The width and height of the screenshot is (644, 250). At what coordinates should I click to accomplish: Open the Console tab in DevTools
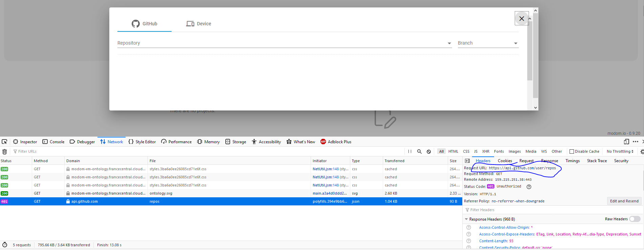click(53, 142)
